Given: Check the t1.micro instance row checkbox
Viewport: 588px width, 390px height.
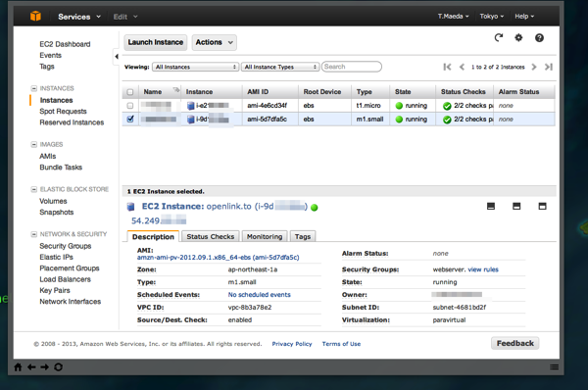Looking at the screenshot, I should coord(130,106).
